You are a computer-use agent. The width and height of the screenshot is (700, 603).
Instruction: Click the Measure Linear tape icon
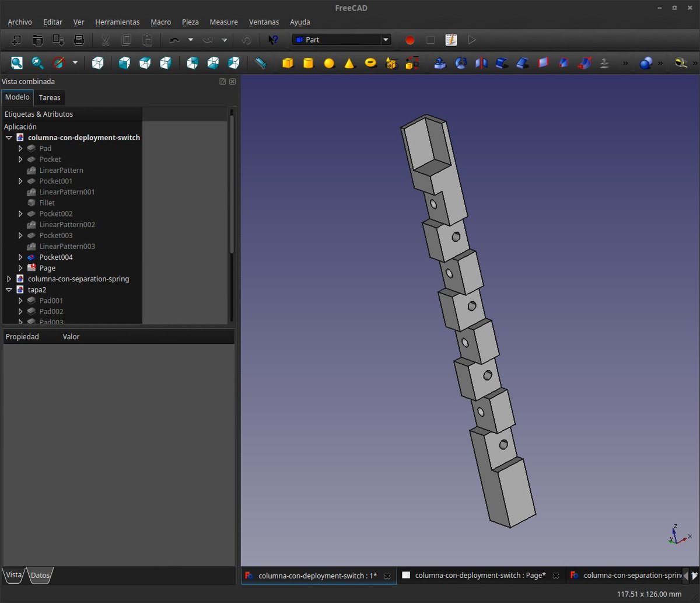(x=680, y=62)
